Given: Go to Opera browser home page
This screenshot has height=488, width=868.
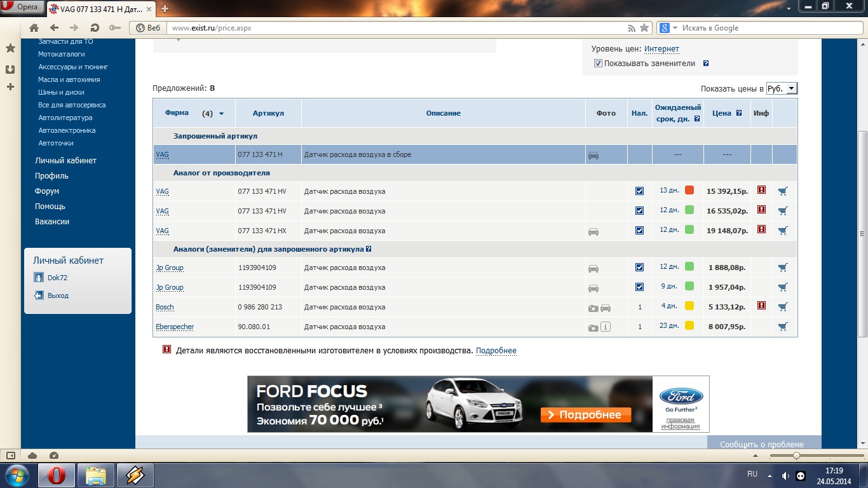Looking at the screenshot, I should click(x=34, y=28).
